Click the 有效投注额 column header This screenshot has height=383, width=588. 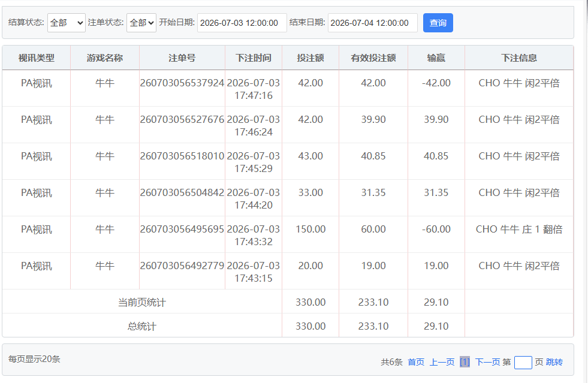click(373, 58)
